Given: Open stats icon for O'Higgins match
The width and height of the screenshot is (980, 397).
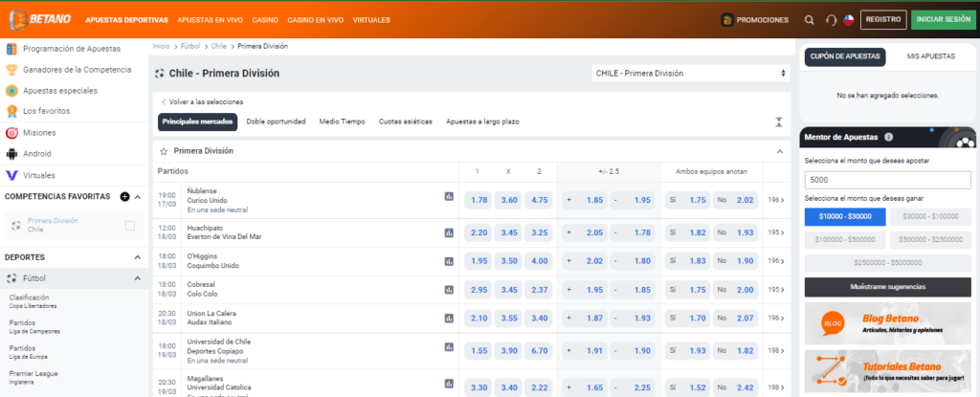Looking at the screenshot, I should click(449, 261).
